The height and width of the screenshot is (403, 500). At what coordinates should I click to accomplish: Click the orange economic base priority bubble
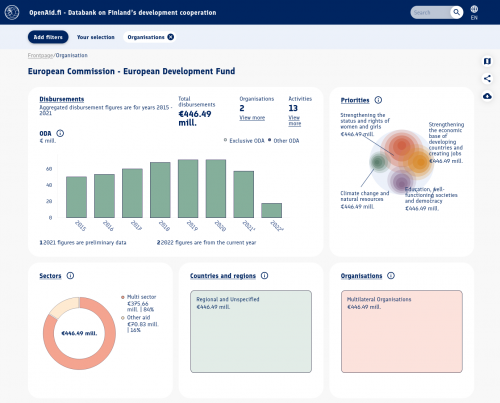coord(420,162)
